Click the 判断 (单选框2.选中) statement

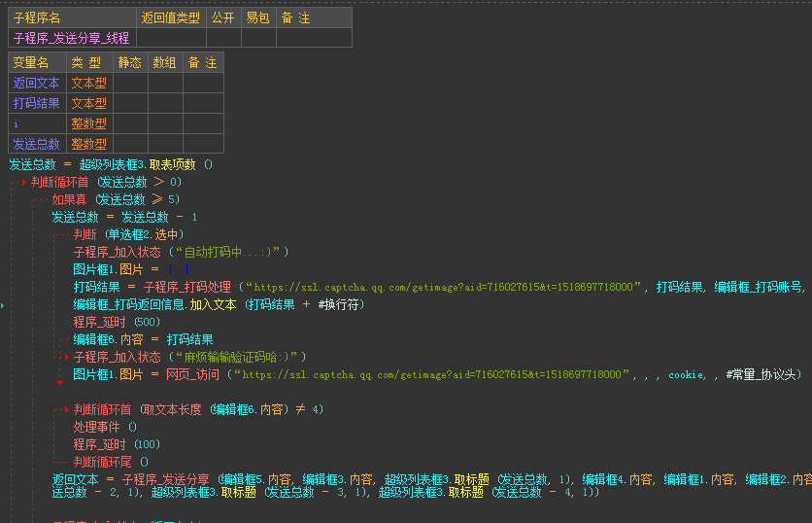click(x=128, y=234)
